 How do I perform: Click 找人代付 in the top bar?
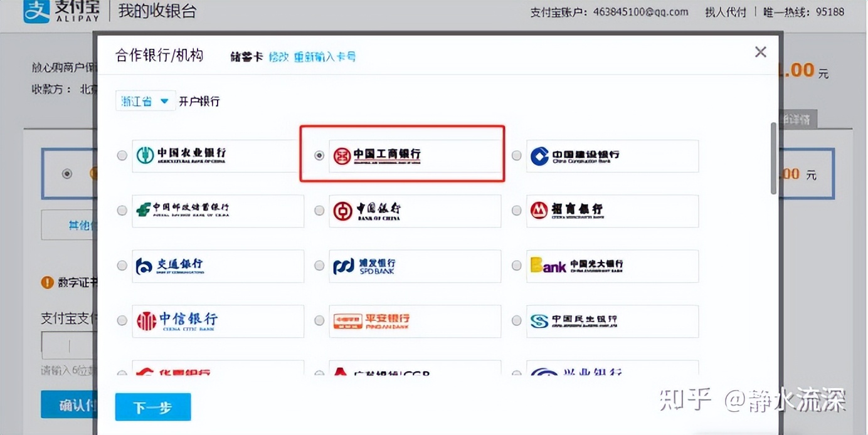point(725,11)
